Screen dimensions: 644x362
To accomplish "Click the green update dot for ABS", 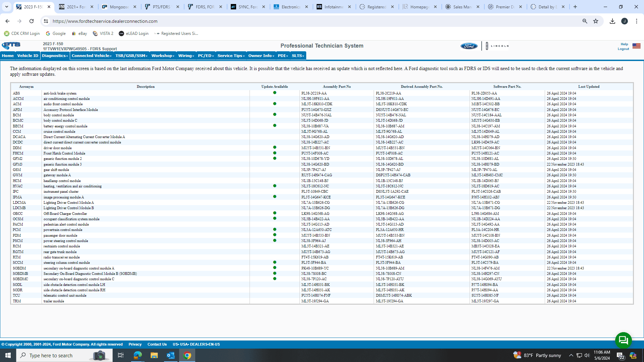I will click(x=275, y=93).
